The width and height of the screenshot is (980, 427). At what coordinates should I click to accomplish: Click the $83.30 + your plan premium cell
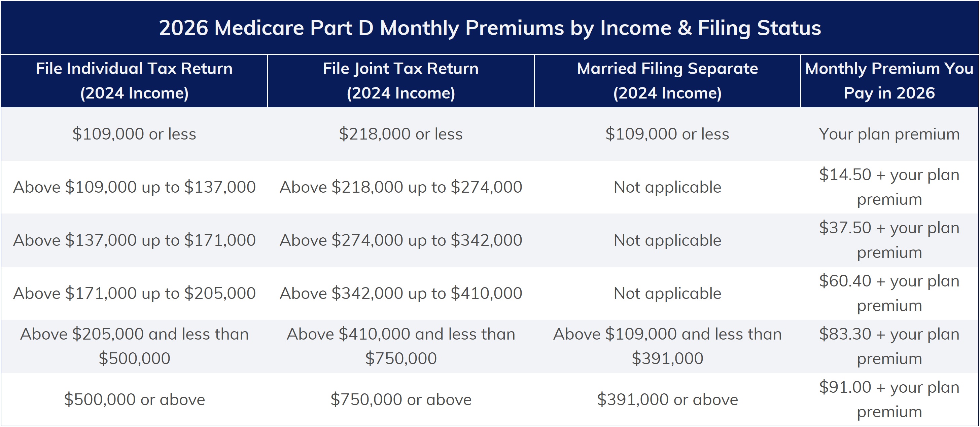coord(889,346)
